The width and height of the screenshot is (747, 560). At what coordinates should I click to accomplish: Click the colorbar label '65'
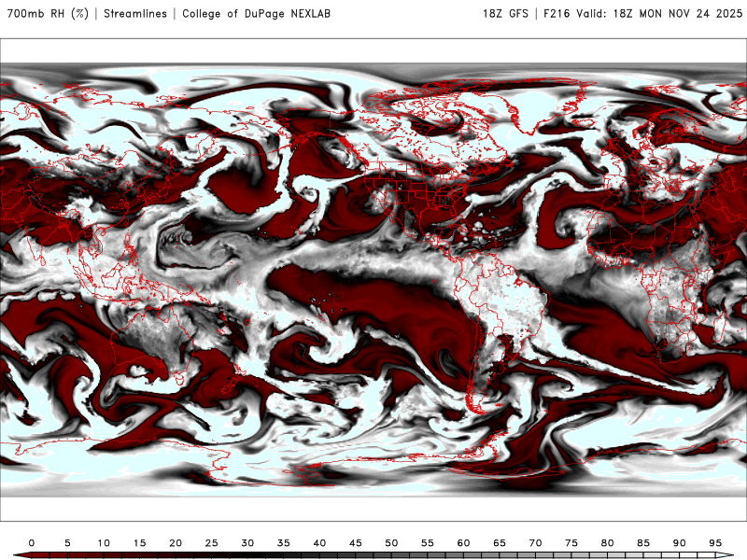click(x=500, y=543)
